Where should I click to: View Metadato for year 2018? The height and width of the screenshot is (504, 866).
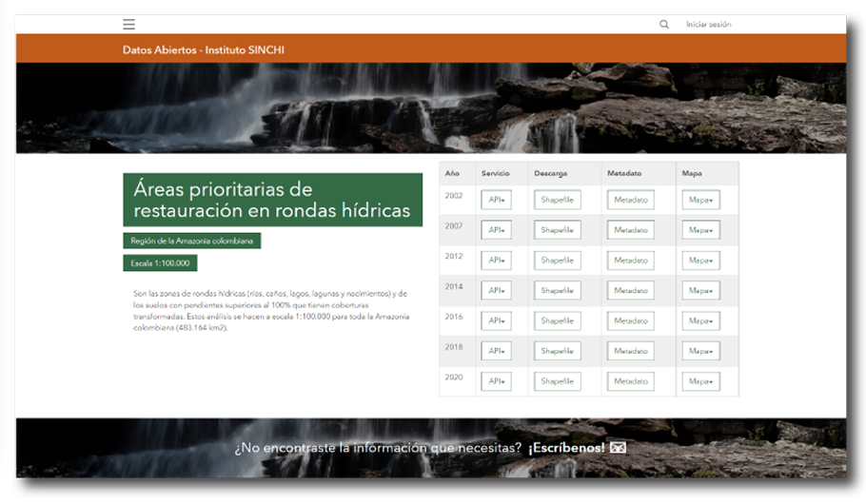[x=630, y=352]
